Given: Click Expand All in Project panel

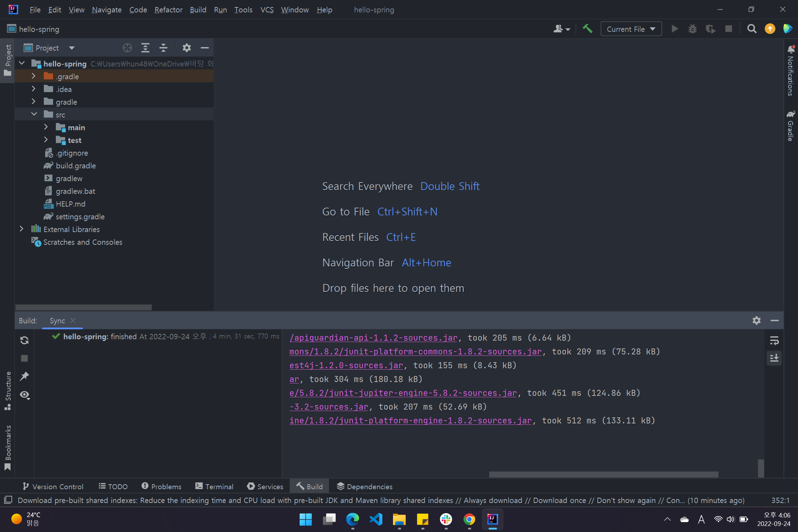Looking at the screenshot, I should pos(145,48).
